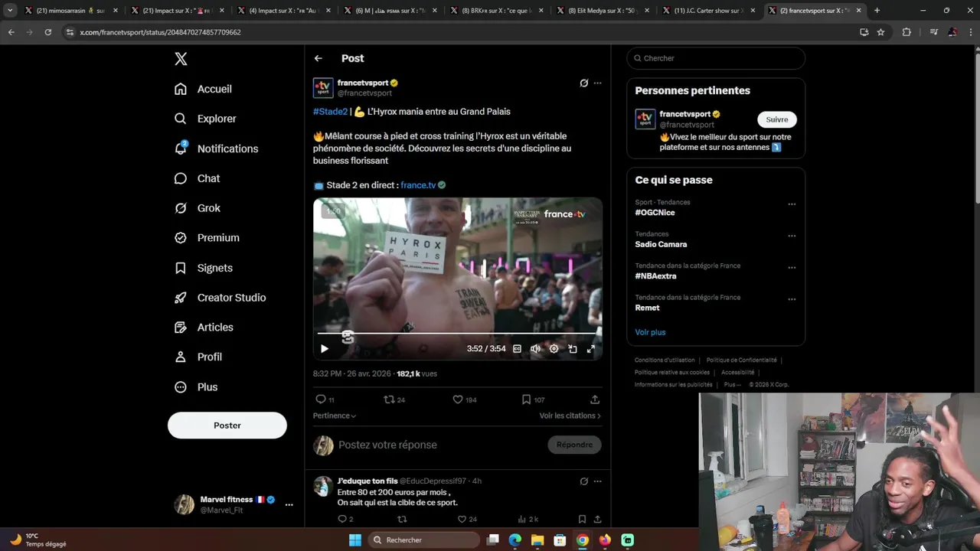Screen dimensions: 980x551
Task: Click Grok icon on J'eduque ton fils reply
Action: 583,481
